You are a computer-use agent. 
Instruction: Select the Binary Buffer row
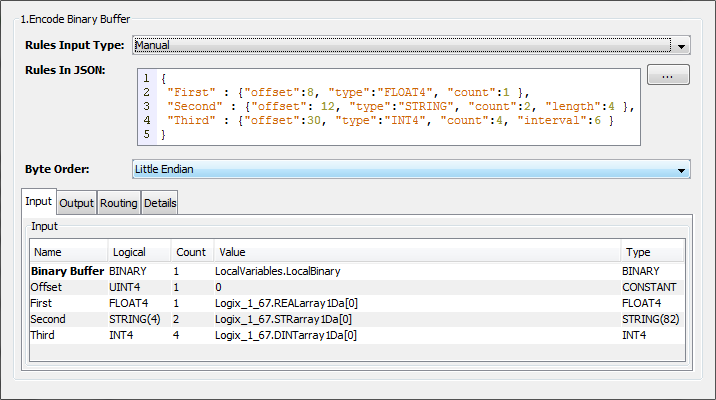pyautogui.click(x=67, y=271)
